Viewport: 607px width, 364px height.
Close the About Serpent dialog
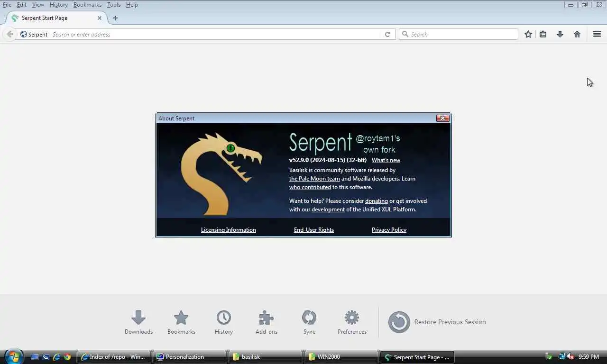click(x=443, y=118)
